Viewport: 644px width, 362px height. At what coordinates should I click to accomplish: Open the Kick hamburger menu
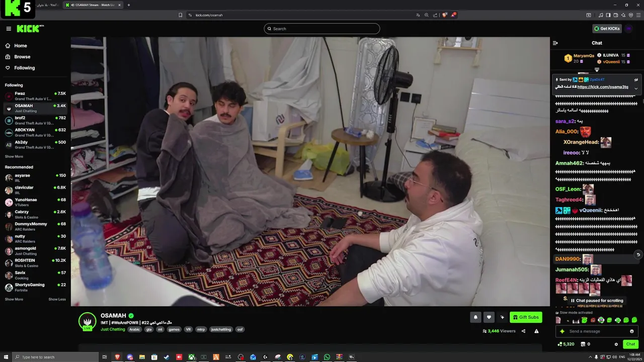click(x=9, y=29)
